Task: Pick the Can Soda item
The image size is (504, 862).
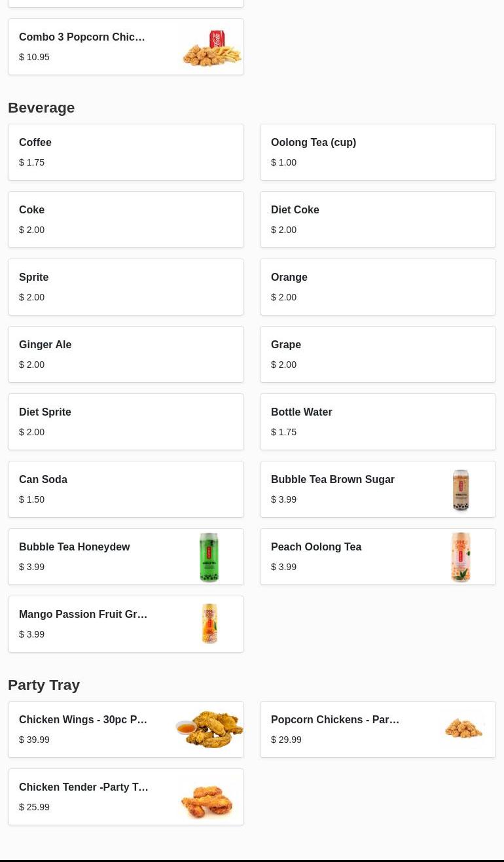Action: [126, 489]
